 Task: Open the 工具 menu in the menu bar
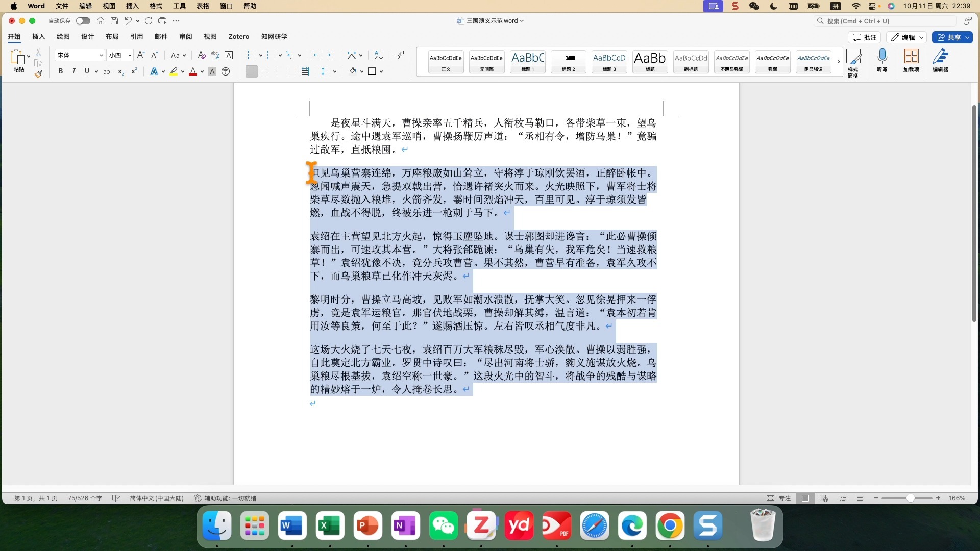point(179,6)
